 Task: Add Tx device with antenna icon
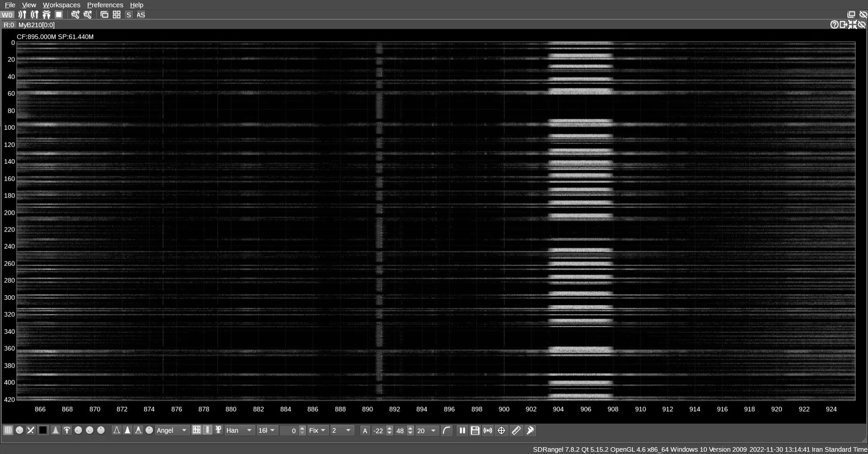pyautogui.click(x=34, y=14)
